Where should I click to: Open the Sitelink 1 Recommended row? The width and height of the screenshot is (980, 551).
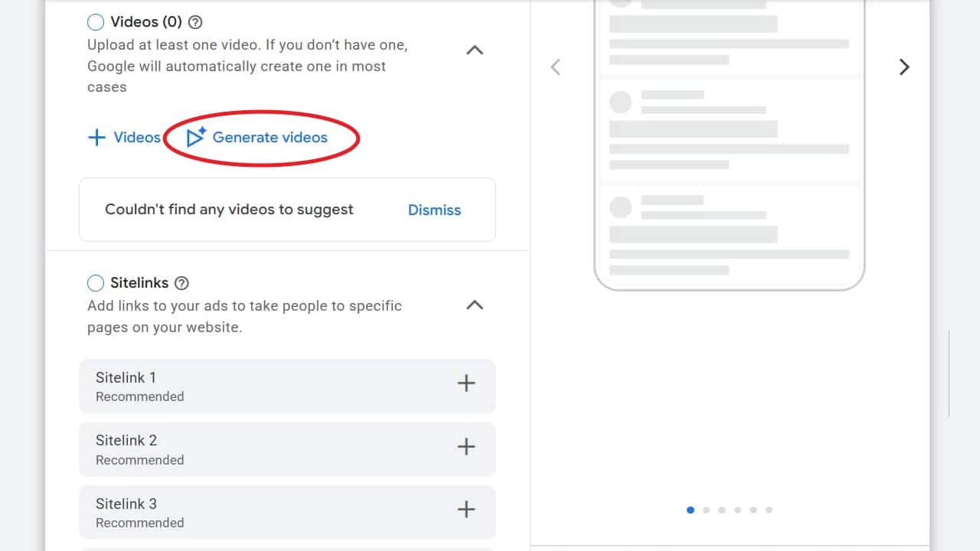tap(287, 386)
